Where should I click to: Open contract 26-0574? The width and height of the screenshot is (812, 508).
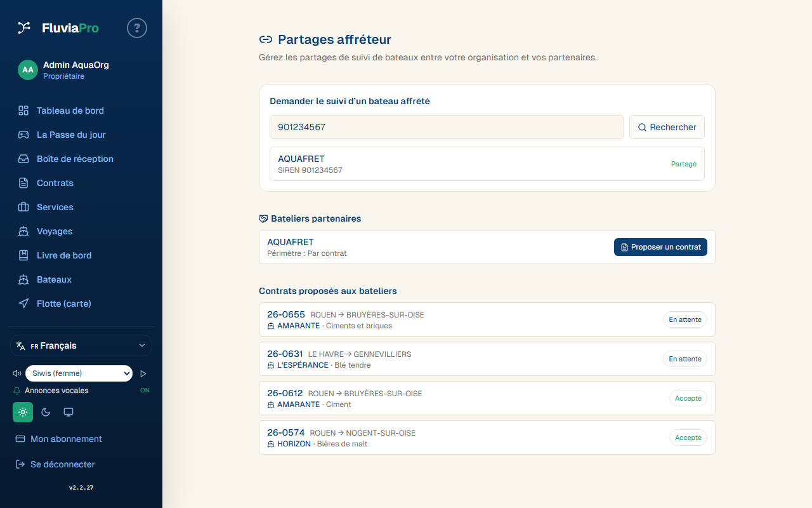tap(487, 438)
